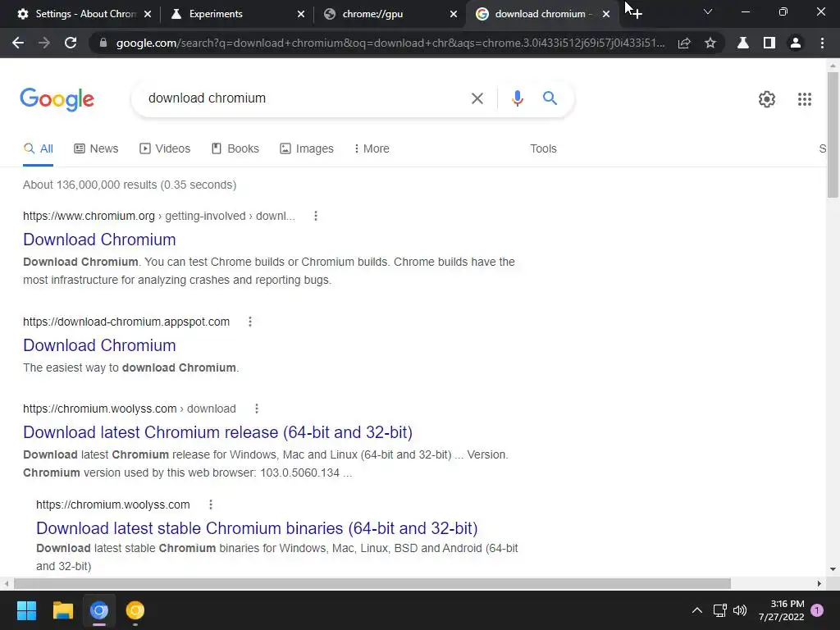
Task: Submit search with magnifier icon
Action: click(x=550, y=98)
